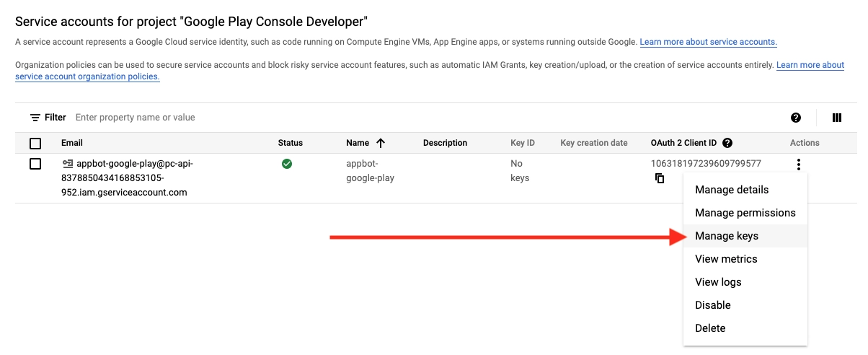This screenshot has height=355, width=868.
Task: Open column display options icon
Action: click(837, 118)
